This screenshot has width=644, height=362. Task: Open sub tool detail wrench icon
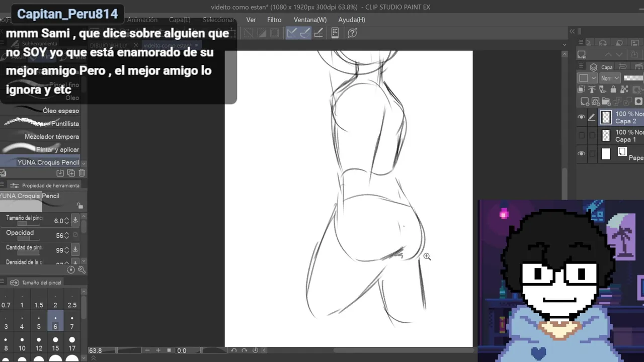click(82, 270)
